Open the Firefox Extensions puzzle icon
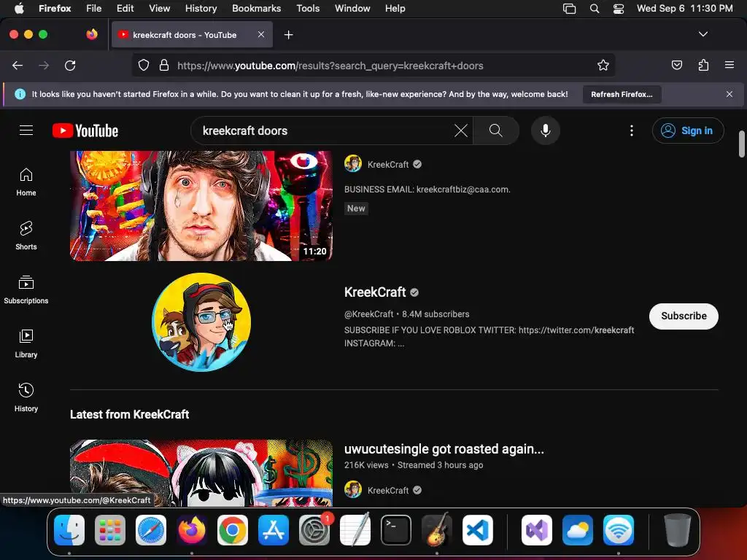 pos(703,65)
